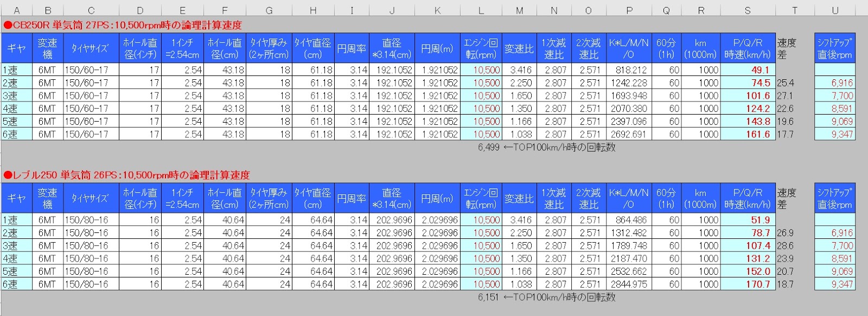Click the cell containing 1242.228
This screenshot has height=316, width=868.
click(x=629, y=83)
